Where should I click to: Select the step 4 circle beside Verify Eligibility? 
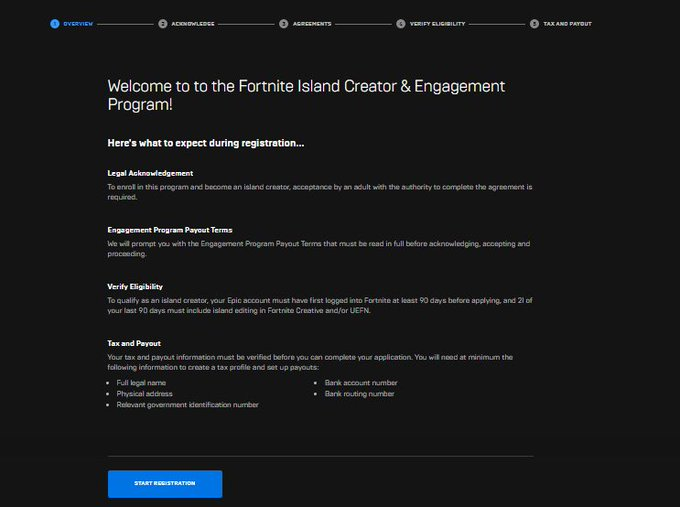(401, 24)
